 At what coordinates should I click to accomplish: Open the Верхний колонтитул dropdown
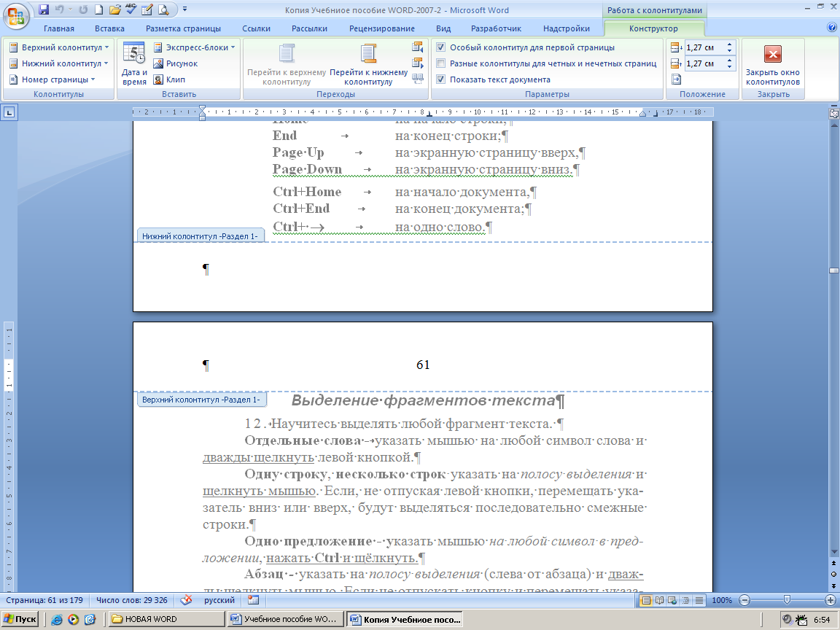point(59,47)
